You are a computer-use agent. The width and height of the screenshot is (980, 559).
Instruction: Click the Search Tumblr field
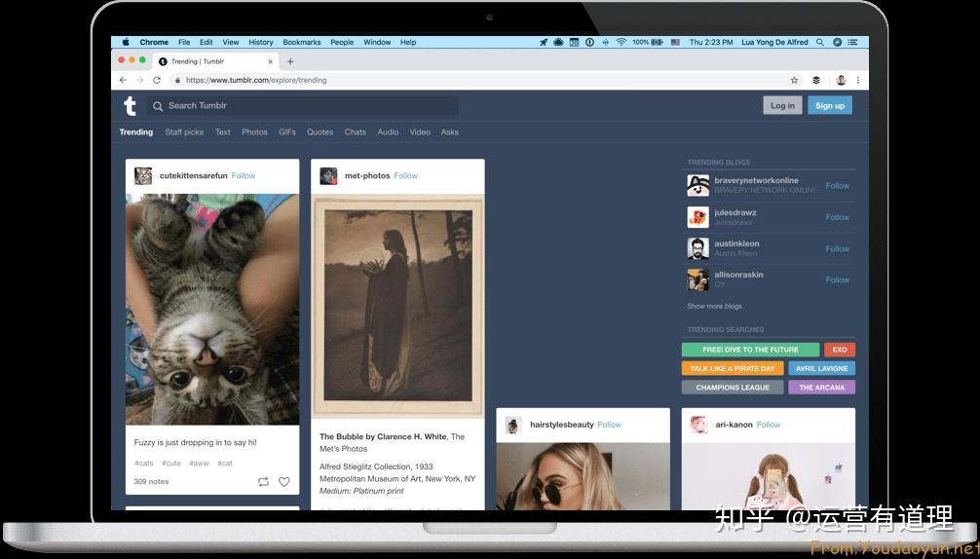(x=303, y=105)
